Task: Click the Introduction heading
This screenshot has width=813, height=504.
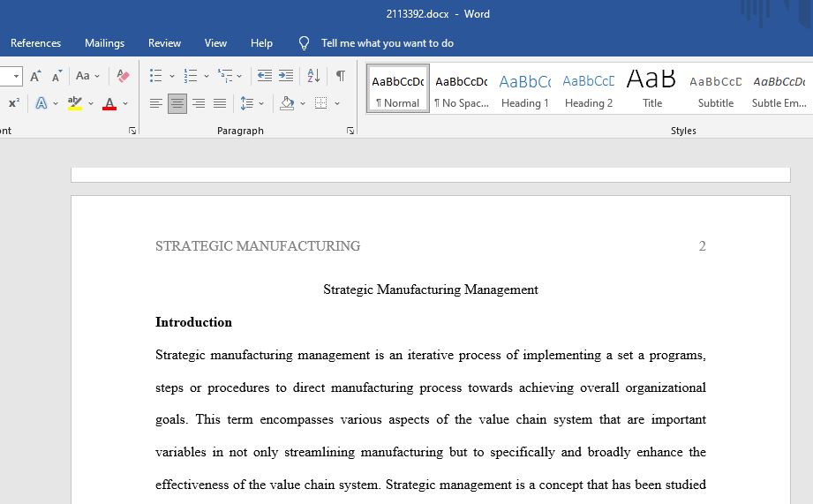Action: [193, 322]
